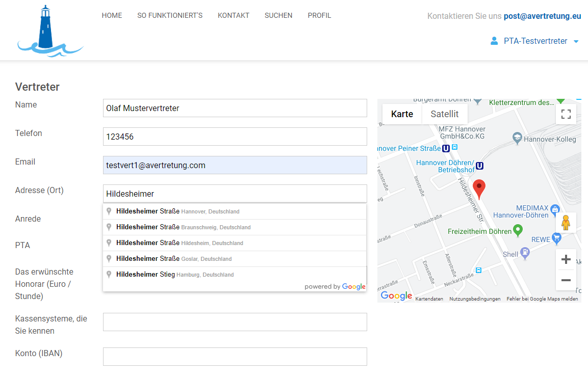
Task: Click the U-Bahn icon at Döhren Betriebshof
Action: coord(479,166)
